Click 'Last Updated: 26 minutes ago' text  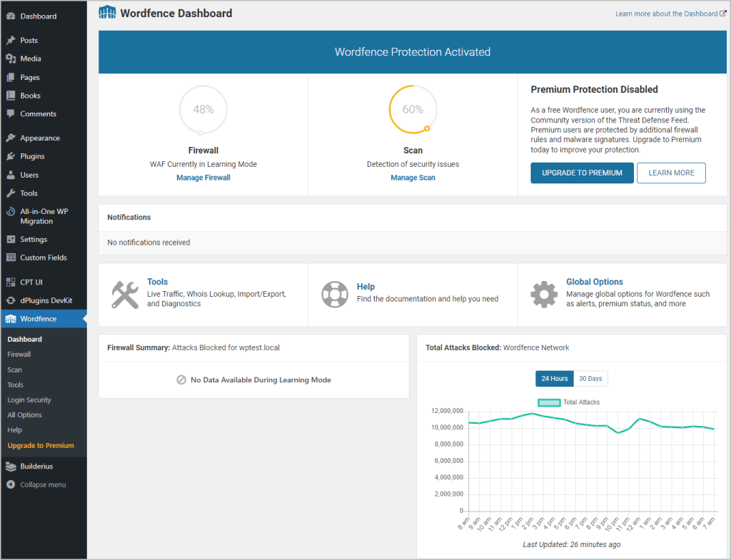pyautogui.click(x=572, y=544)
